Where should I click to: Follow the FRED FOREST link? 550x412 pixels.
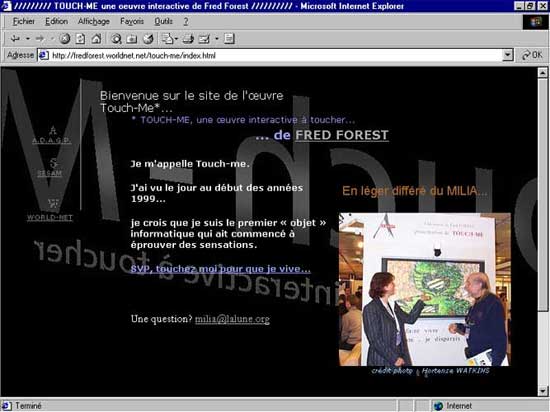tap(342, 135)
